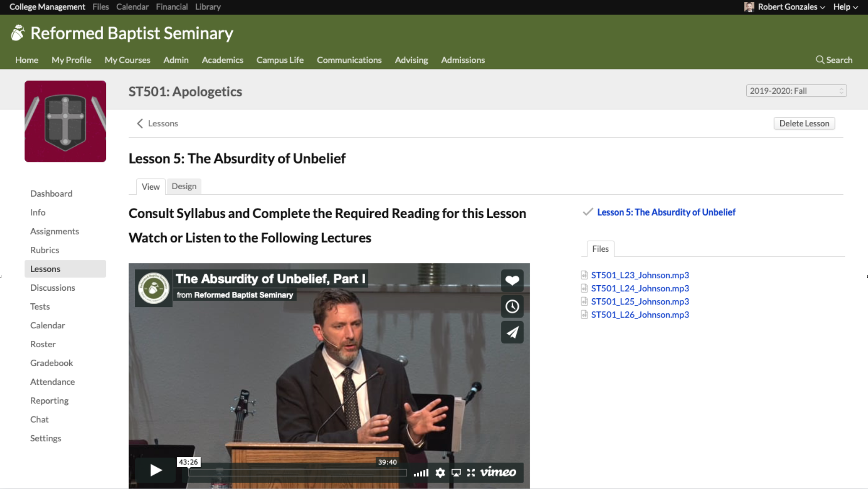Expand Robert Gonzales user menu
This screenshot has height=489, width=868.
click(x=791, y=7)
